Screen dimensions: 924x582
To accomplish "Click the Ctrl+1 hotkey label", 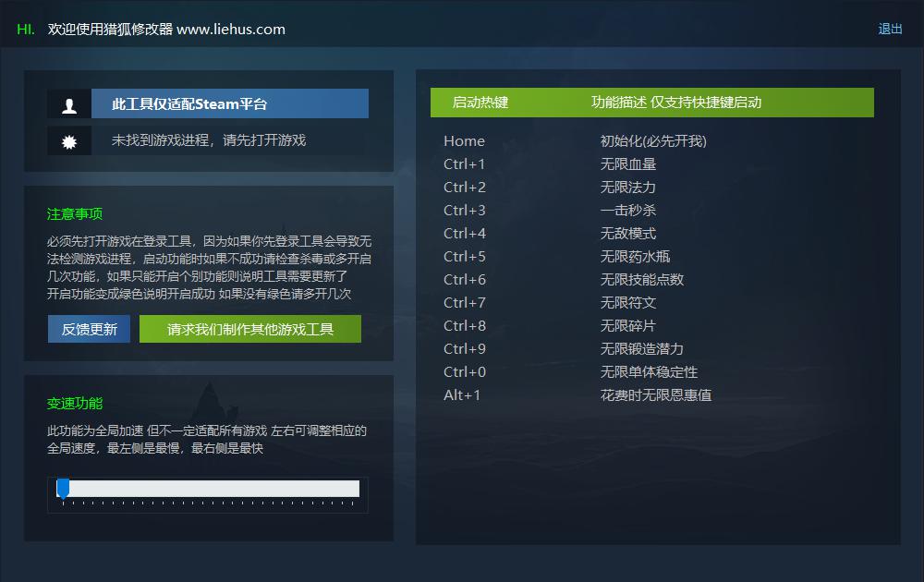I will coord(465,164).
